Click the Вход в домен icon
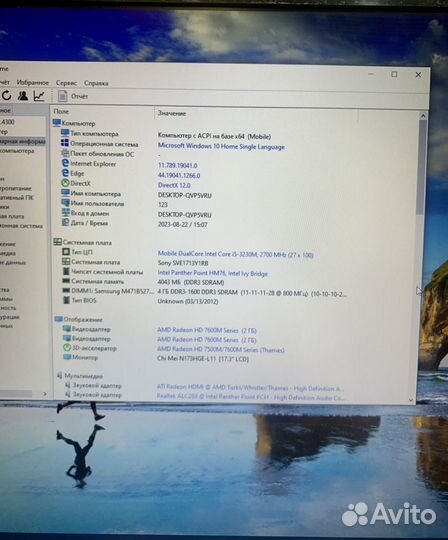Image resolution: width=448 pixels, height=540 pixels. coord(65,212)
